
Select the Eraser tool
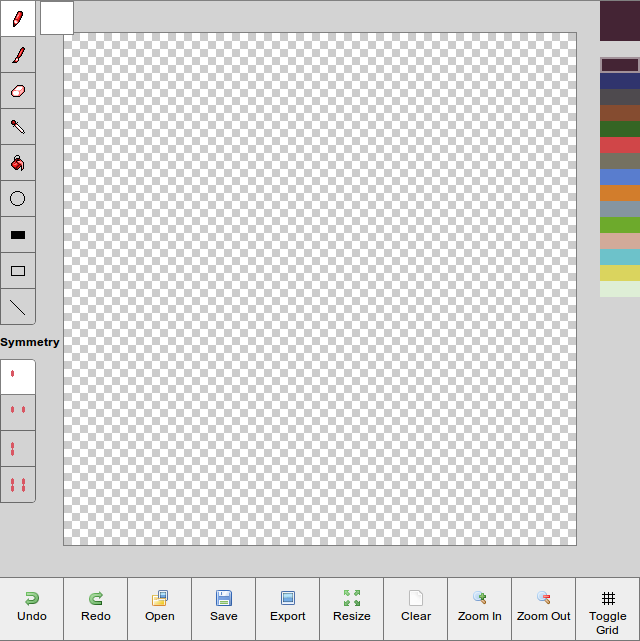tap(18, 90)
